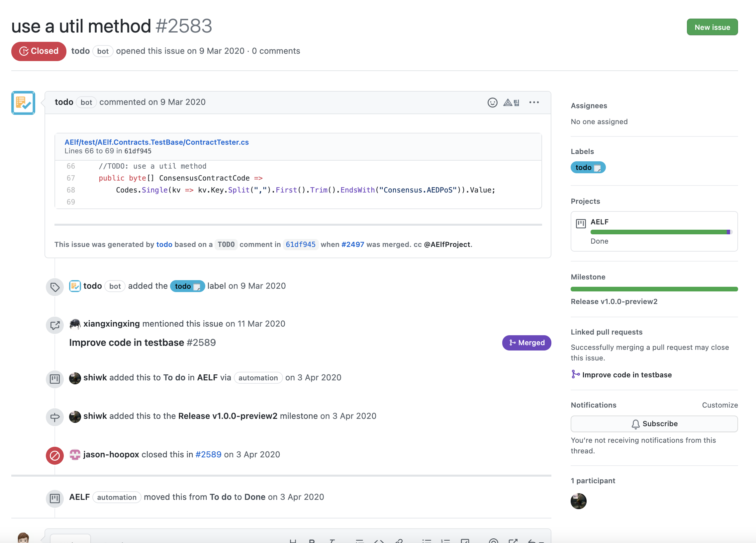Click the inline TODO code tag
756x543 pixels.
[226, 245]
